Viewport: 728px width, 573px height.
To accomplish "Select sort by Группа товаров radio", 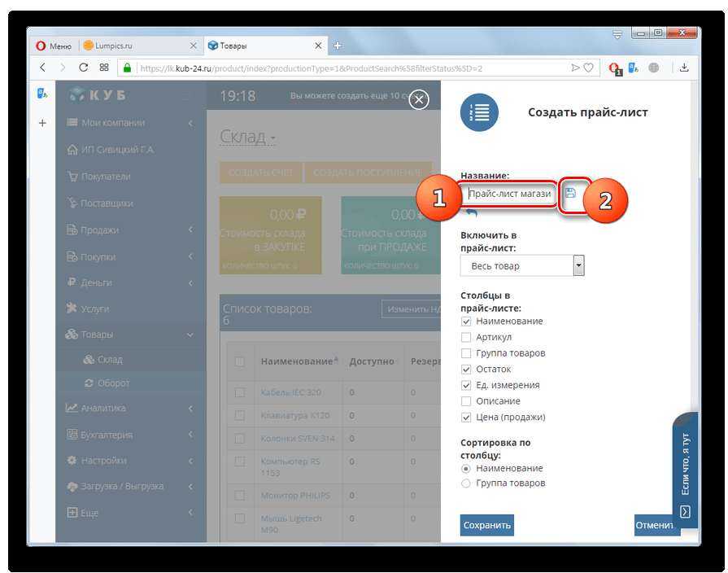I will (x=466, y=483).
